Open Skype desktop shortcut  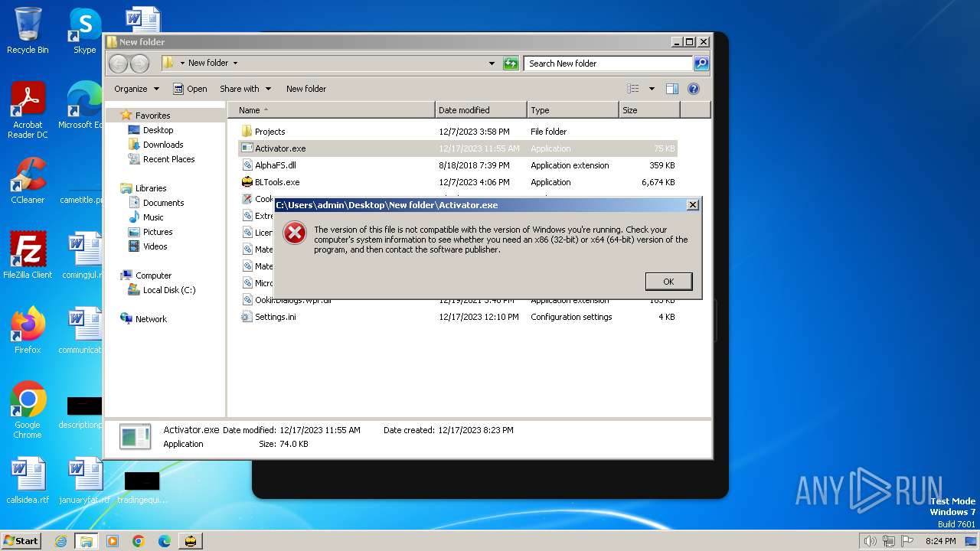[84, 31]
